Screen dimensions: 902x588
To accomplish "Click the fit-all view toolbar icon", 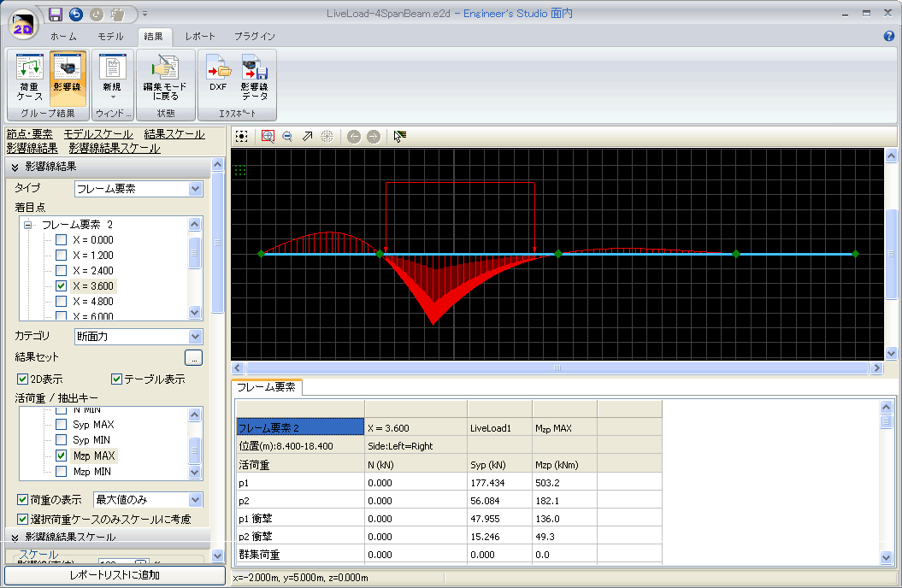I will (x=242, y=136).
